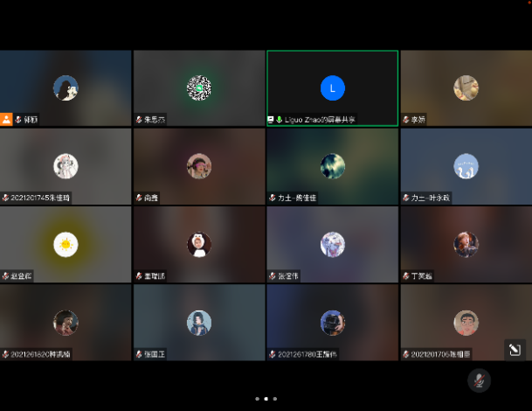
Task: Click the Liguo Zhao screen share label
Action: (x=320, y=119)
